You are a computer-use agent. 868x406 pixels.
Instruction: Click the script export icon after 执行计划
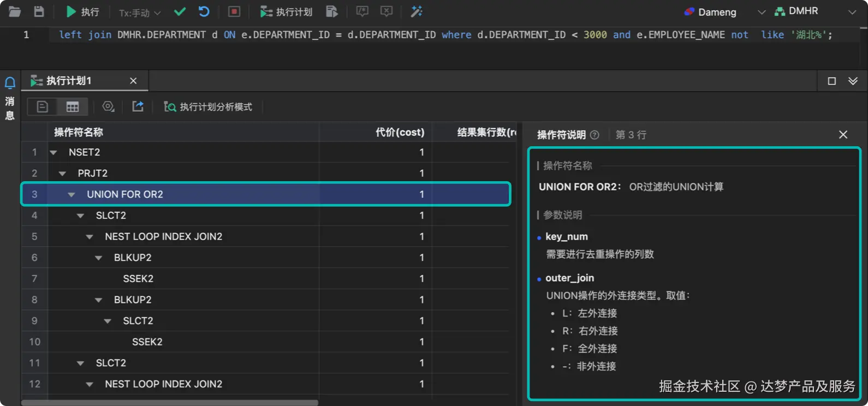331,11
